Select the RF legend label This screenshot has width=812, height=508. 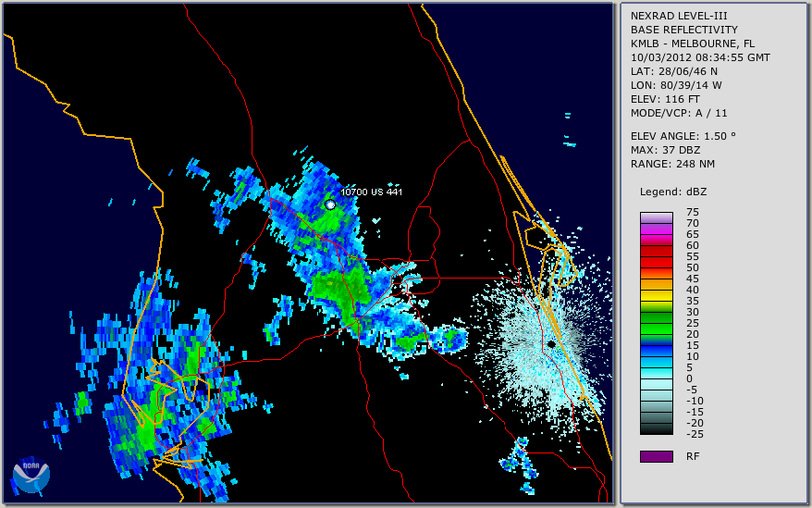click(x=693, y=457)
